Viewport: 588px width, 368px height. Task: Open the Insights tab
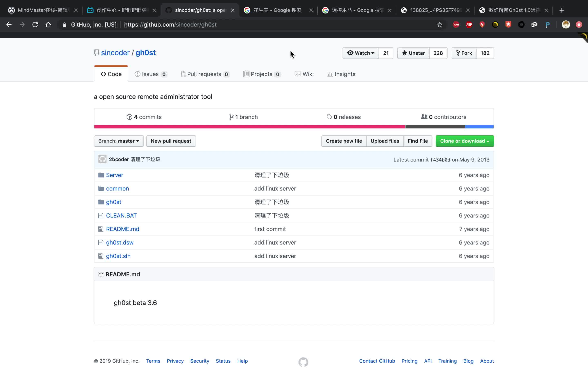pyautogui.click(x=341, y=74)
